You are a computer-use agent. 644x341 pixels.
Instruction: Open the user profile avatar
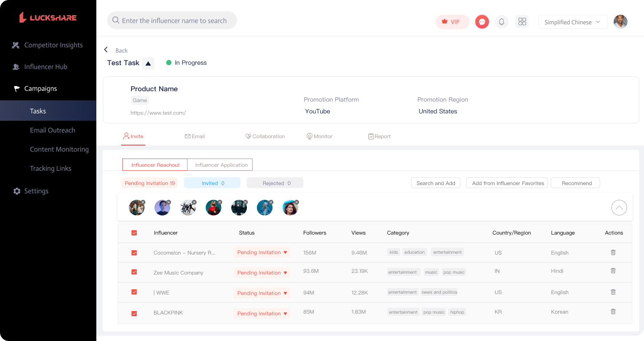[621, 22]
